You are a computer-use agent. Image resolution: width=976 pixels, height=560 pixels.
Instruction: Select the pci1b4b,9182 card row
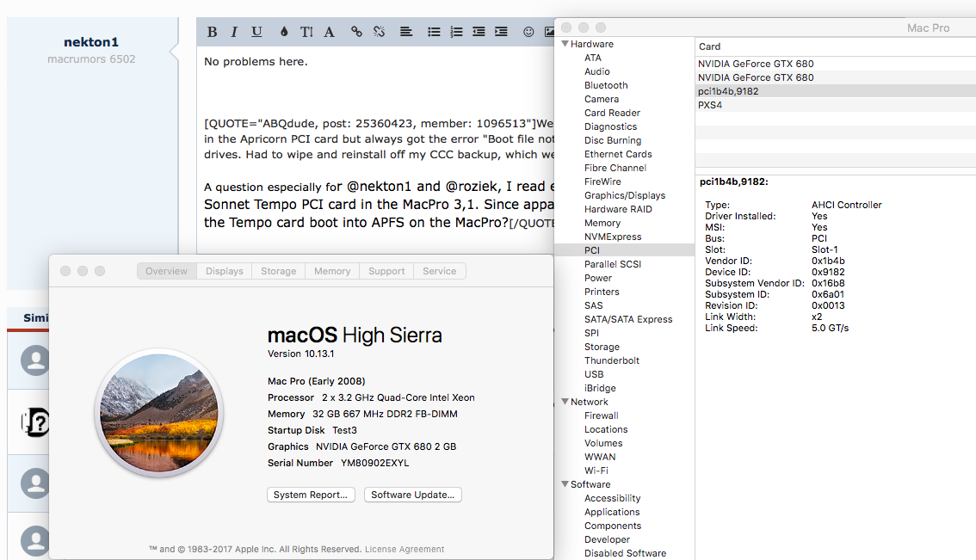coord(836,91)
